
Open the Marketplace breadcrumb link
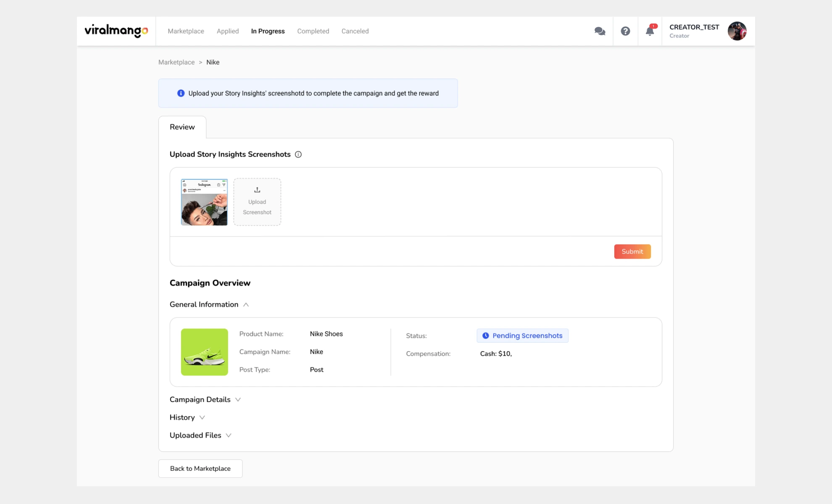(x=176, y=62)
